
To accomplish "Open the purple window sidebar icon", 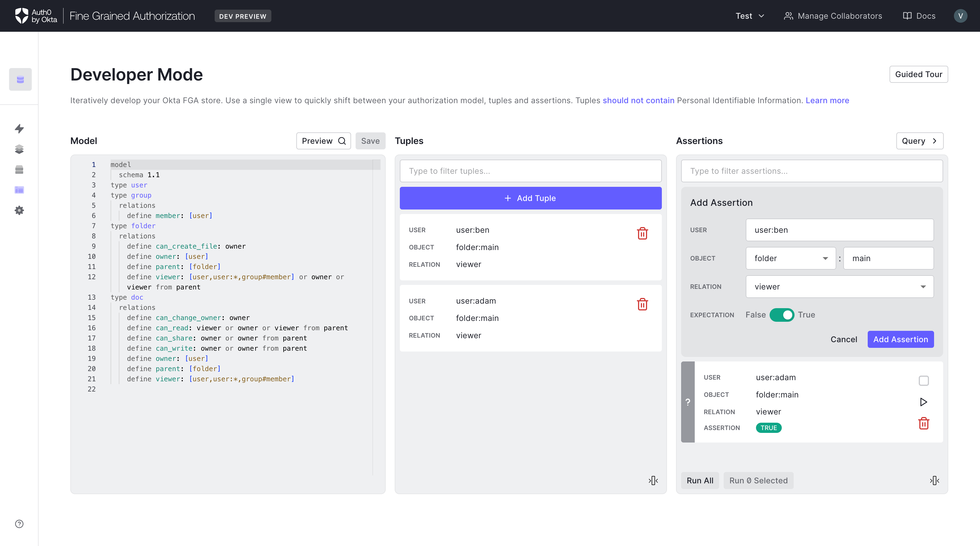I will (19, 190).
